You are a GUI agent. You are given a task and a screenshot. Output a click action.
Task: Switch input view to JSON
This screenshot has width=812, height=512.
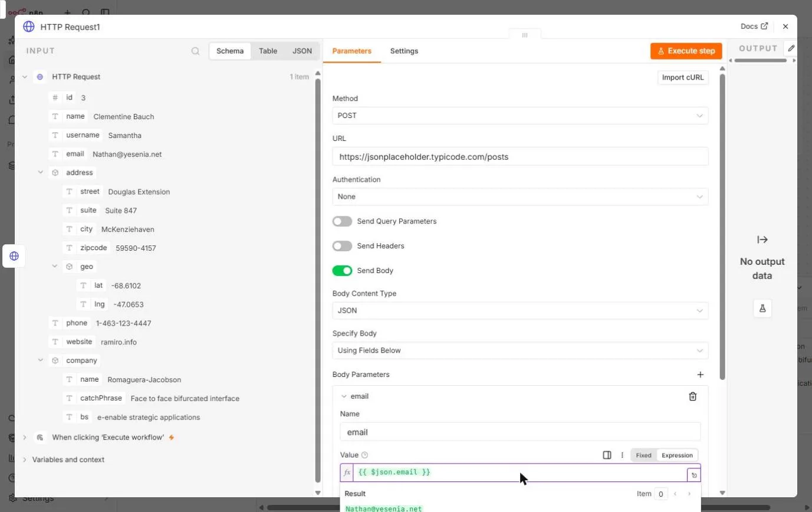302,51
